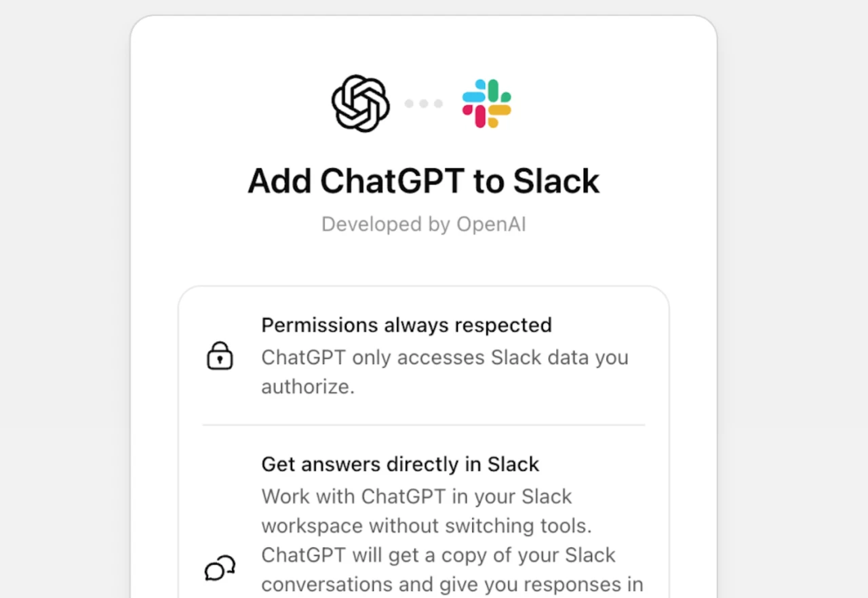Click the middle connector dot

pos(423,103)
